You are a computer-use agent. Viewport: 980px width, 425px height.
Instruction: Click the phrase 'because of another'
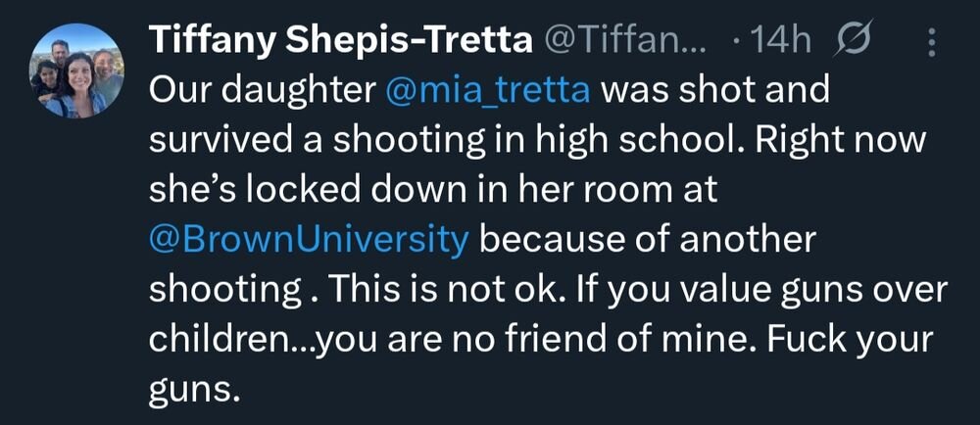click(647, 239)
